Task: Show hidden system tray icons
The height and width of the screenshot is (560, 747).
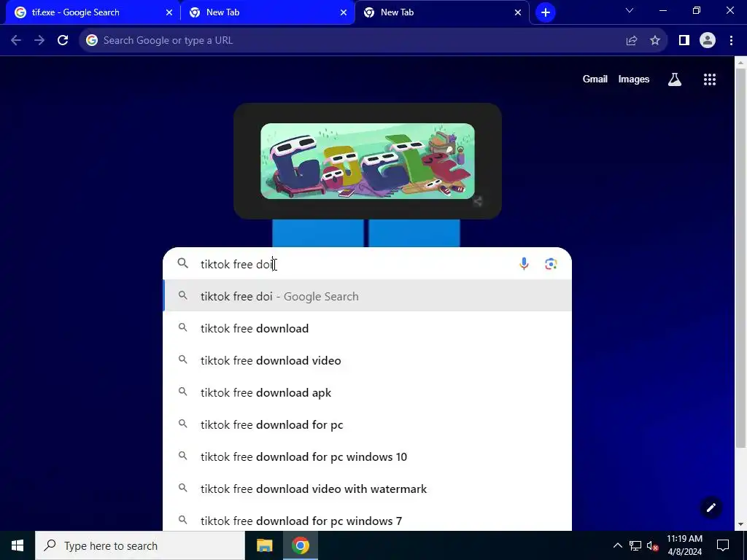Action: click(x=617, y=545)
